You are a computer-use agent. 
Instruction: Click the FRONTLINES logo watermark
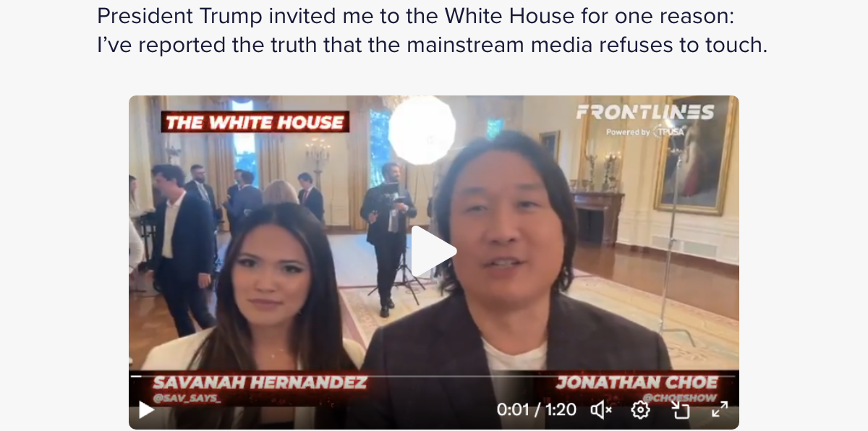pos(645,112)
